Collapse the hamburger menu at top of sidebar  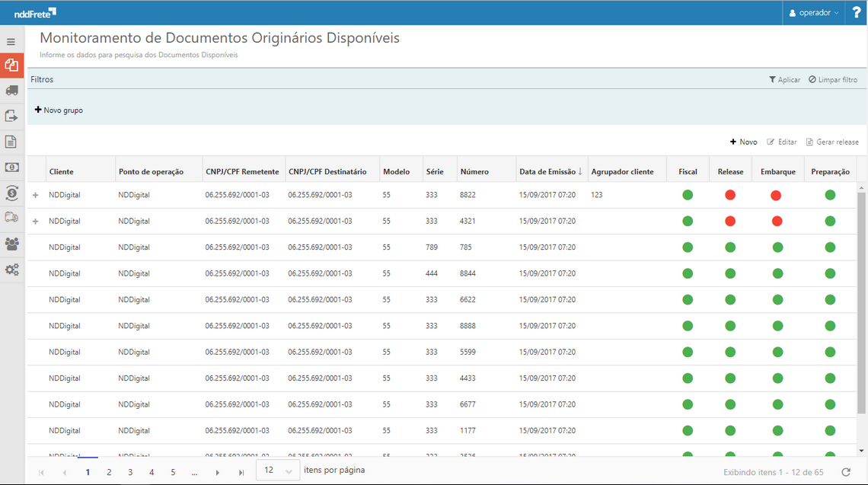(11, 41)
